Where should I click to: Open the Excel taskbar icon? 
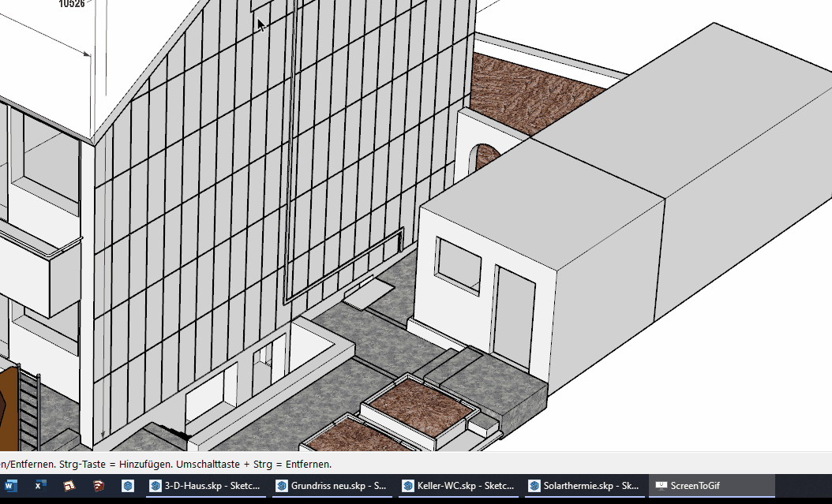coord(40,486)
